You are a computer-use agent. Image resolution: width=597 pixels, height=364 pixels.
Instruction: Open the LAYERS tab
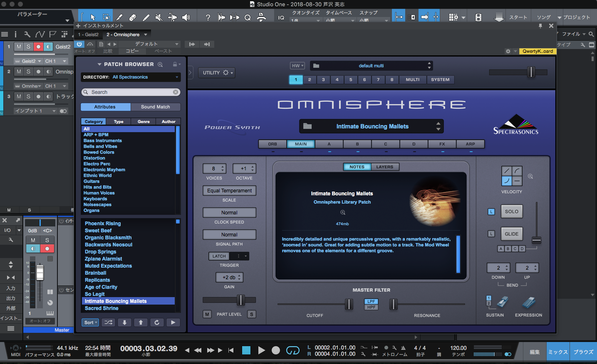(385, 167)
